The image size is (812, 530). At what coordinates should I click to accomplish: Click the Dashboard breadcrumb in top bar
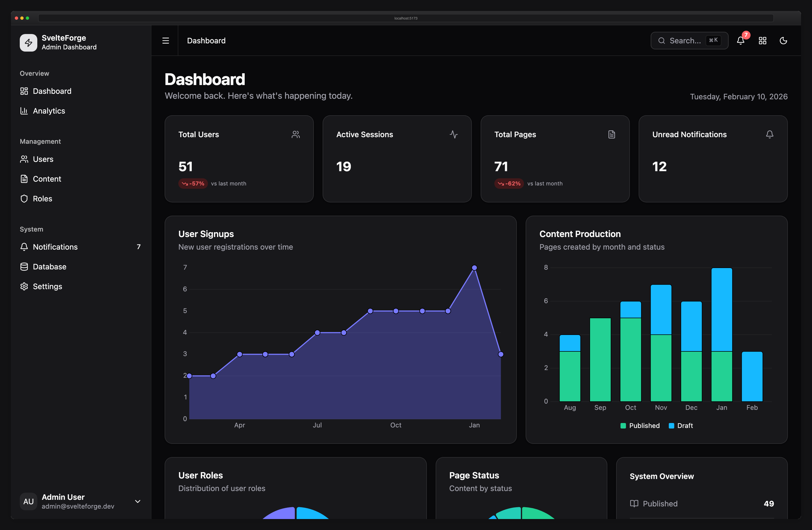pos(206,41)
